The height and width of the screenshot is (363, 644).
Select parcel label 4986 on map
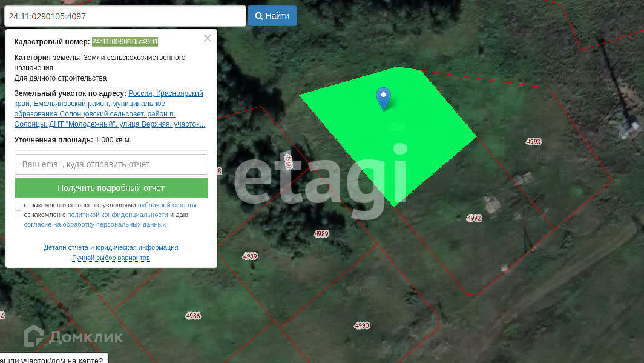193,316
